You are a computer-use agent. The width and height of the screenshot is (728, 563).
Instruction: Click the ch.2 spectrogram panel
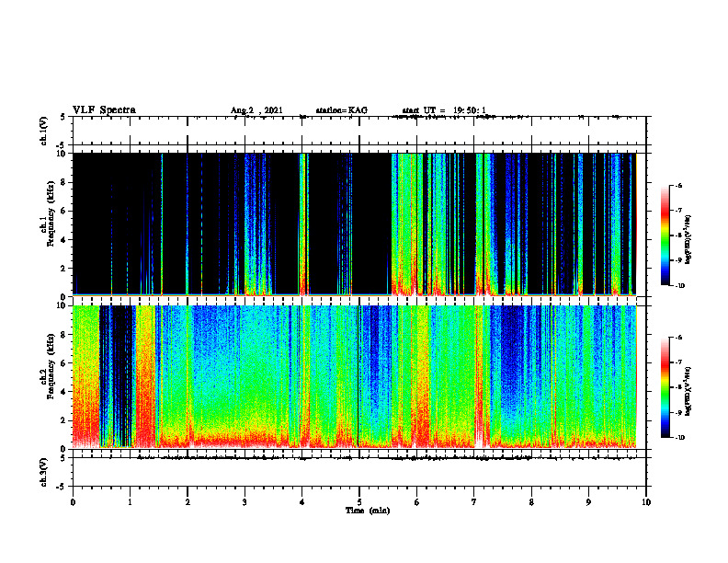point(359,377)
